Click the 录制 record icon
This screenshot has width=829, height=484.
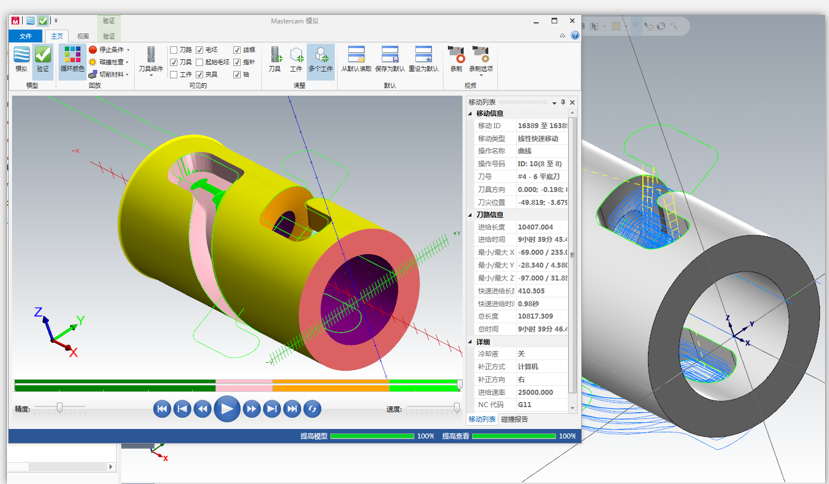click(456, 58)
